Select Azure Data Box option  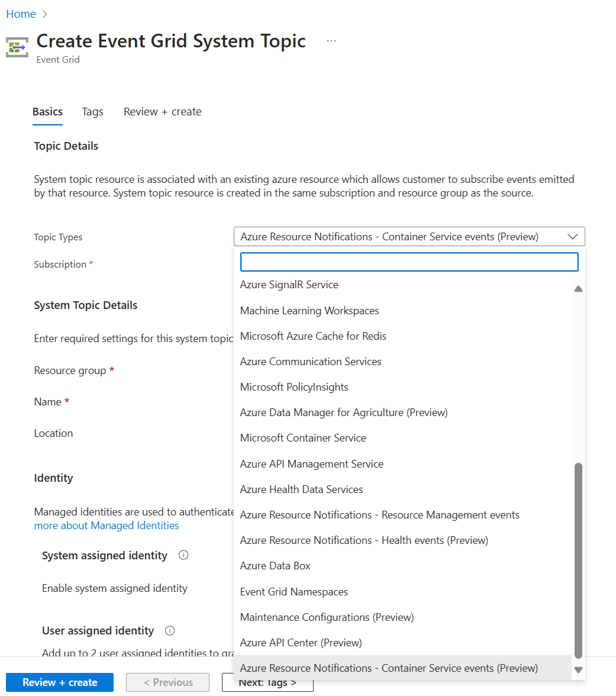pyautogui.click(x=403, y=566)
